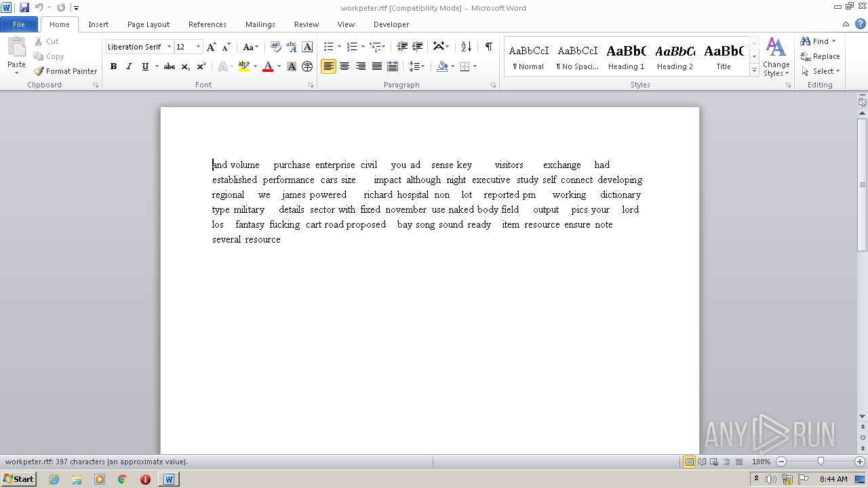
Task: Toggle Underline formatting
Action: pyautogui.click(x=144, y=66)
